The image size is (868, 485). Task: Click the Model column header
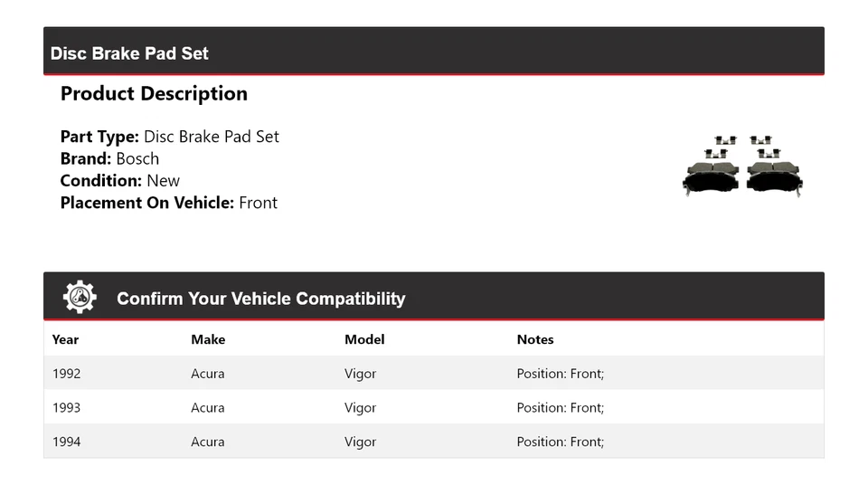pyautogui.click(x=364, y=339)
